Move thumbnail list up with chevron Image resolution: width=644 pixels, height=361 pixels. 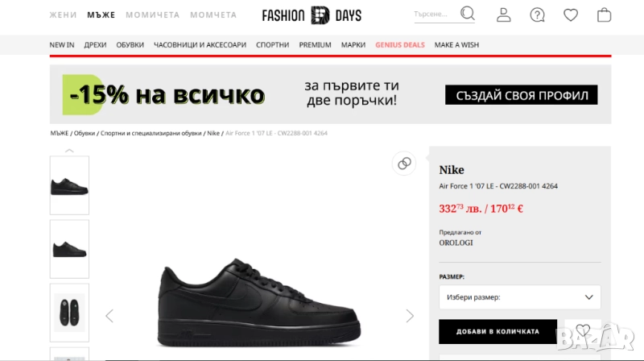pyautogui.click(x=69, y=151)
